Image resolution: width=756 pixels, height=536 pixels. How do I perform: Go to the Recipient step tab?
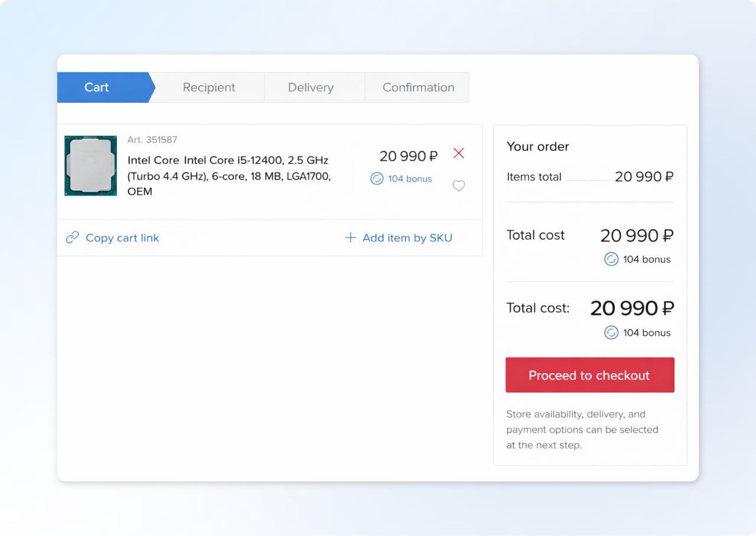coord(208,87)
